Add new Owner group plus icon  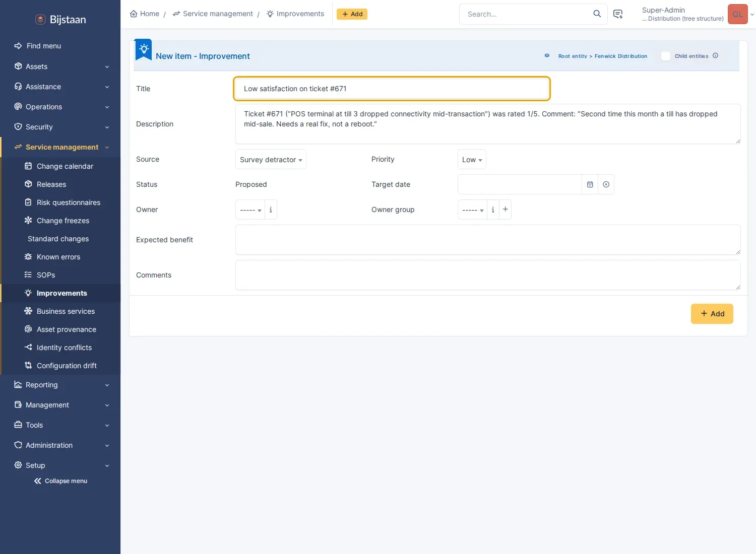(x=505, y=210)
